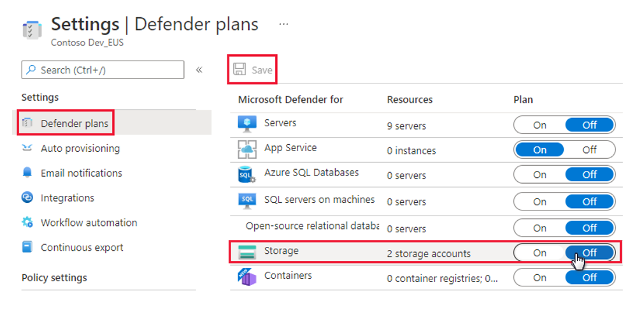Click the Contoso Dev_EUS subscription name
Screen dimensions: 644x310
point(87,43)
